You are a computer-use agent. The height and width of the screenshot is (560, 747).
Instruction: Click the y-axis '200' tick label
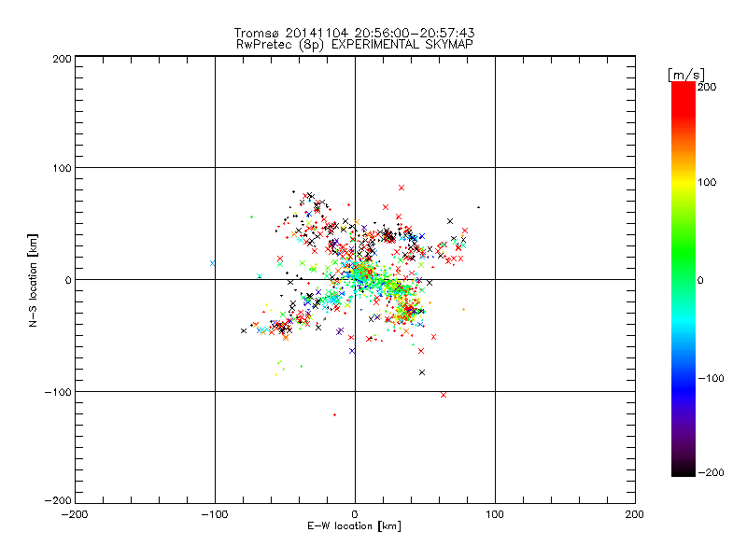pyautogui.click(x=62, y=59)
